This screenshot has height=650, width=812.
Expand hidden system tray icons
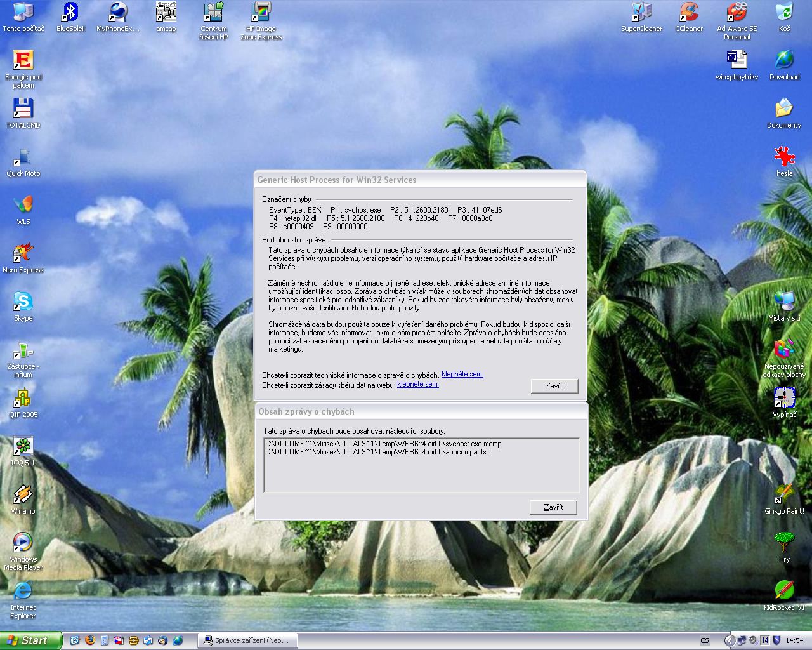[x=730, y=640]
